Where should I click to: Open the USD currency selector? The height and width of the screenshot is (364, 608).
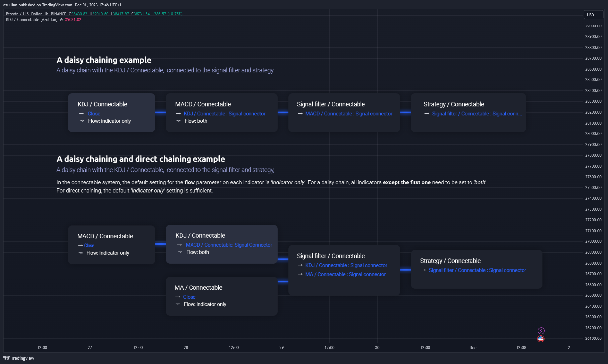point(593,15)
